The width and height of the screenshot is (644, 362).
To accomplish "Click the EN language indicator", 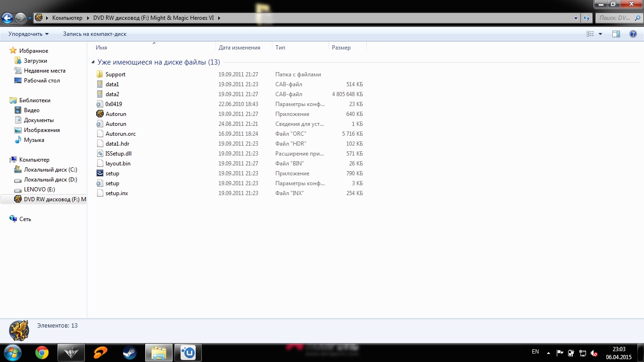I will [535, 352].
